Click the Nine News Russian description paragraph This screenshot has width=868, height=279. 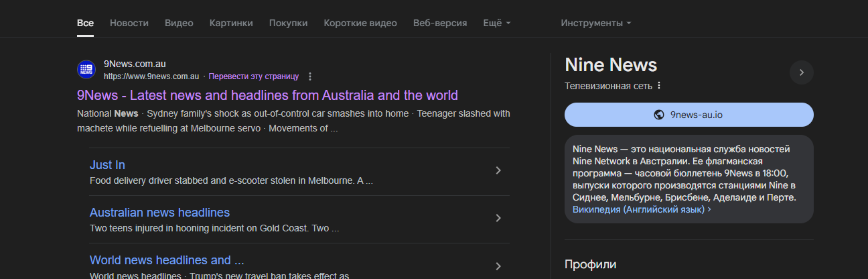pos(684,173)
